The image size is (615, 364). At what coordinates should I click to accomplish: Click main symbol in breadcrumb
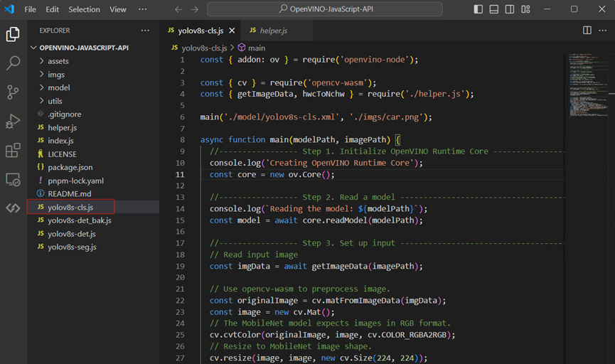pos(256,48)
